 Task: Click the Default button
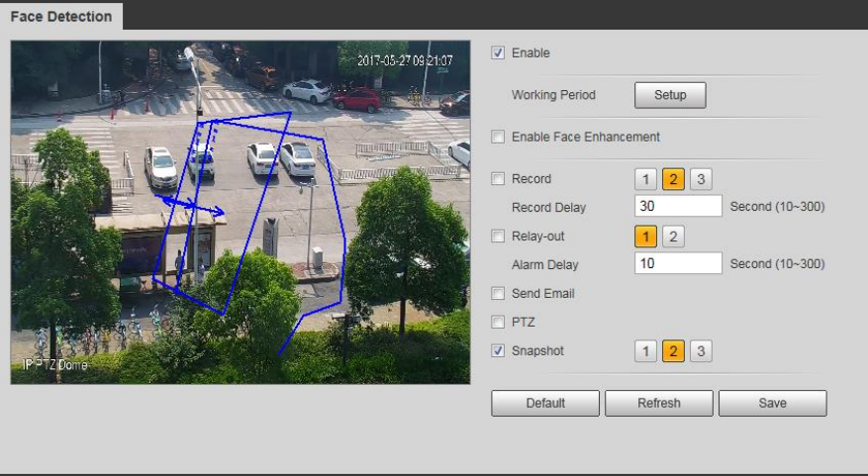pos(545,403)
